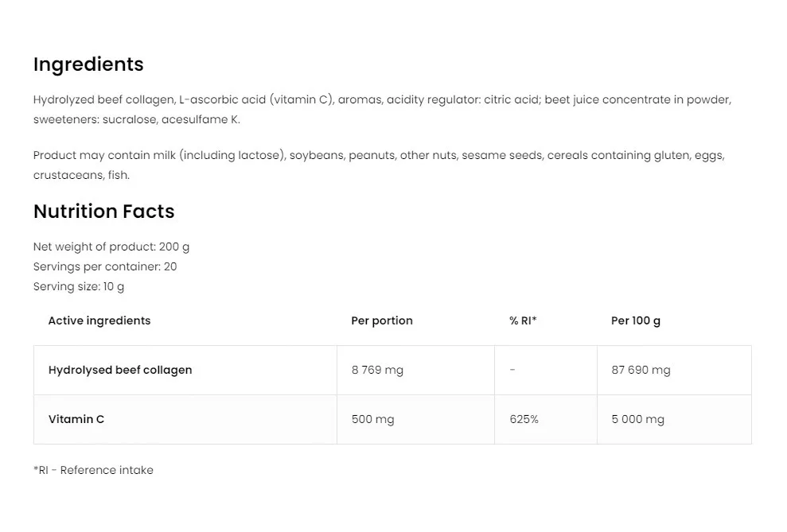Screen dimensions: 787x532
Task: Click the Per 100 g column header
Action: [636, 320]
